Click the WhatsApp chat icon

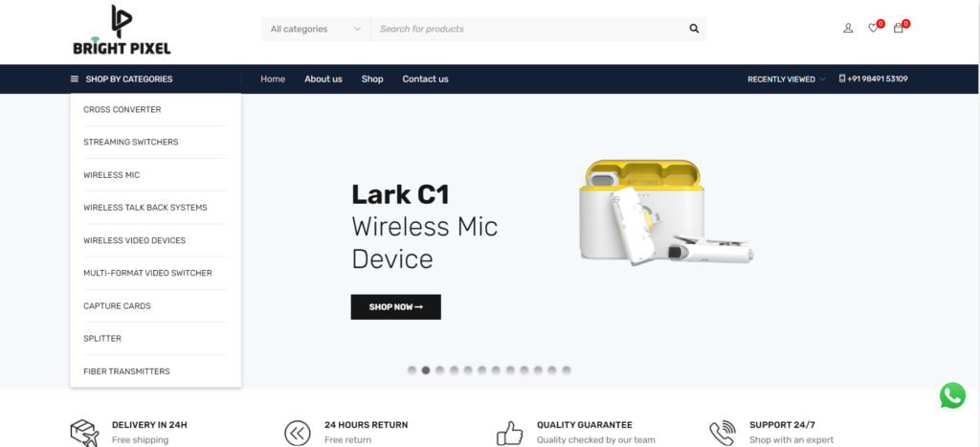tap(952, 395)
